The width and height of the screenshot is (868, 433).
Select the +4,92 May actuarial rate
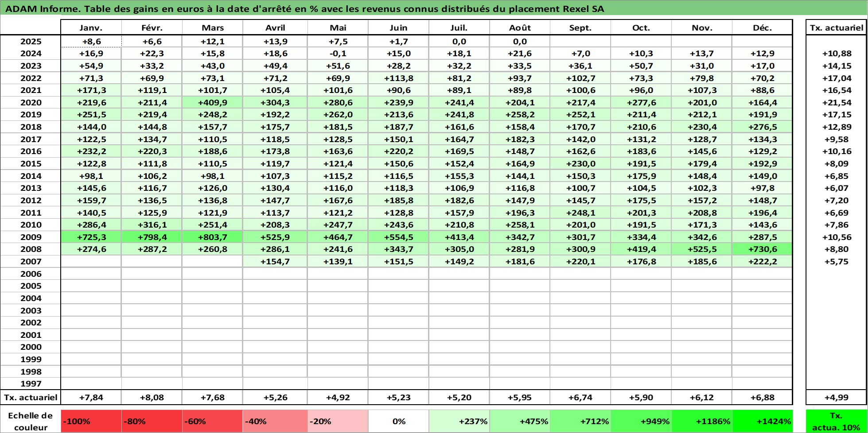pos(338,397)
